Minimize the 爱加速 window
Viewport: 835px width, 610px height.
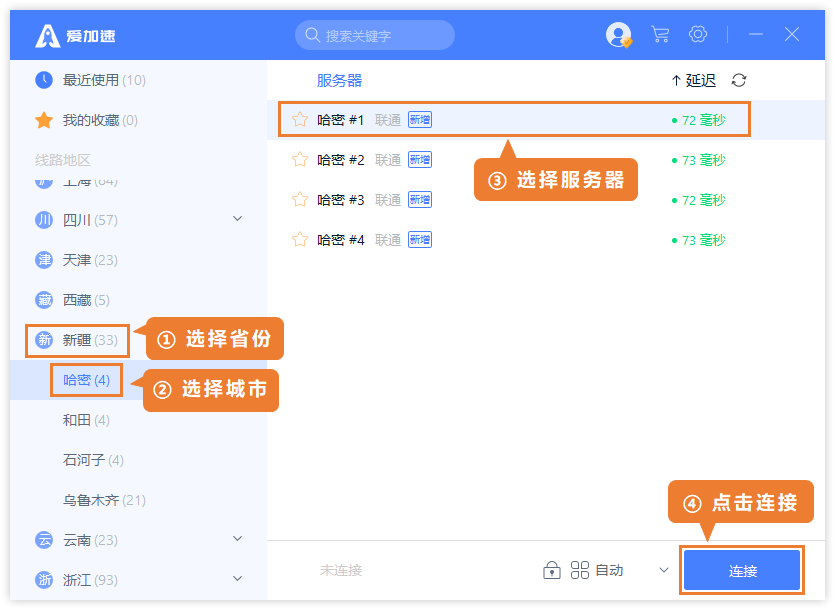click(x=756, y=35)
